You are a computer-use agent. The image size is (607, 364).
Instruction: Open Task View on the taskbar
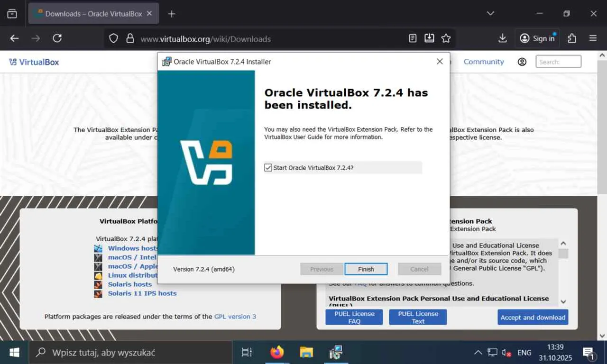247,352
